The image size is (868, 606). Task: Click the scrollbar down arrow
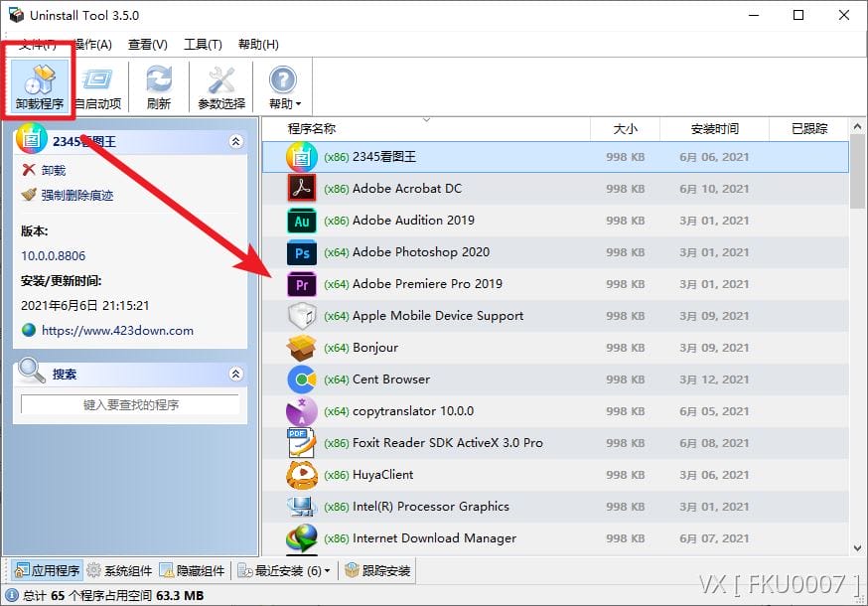coord(857,548)
